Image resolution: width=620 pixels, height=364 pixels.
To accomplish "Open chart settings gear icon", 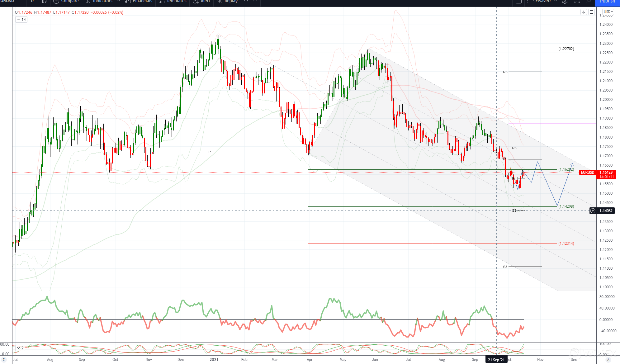I will pyautogui.click(x=565, y=2).
